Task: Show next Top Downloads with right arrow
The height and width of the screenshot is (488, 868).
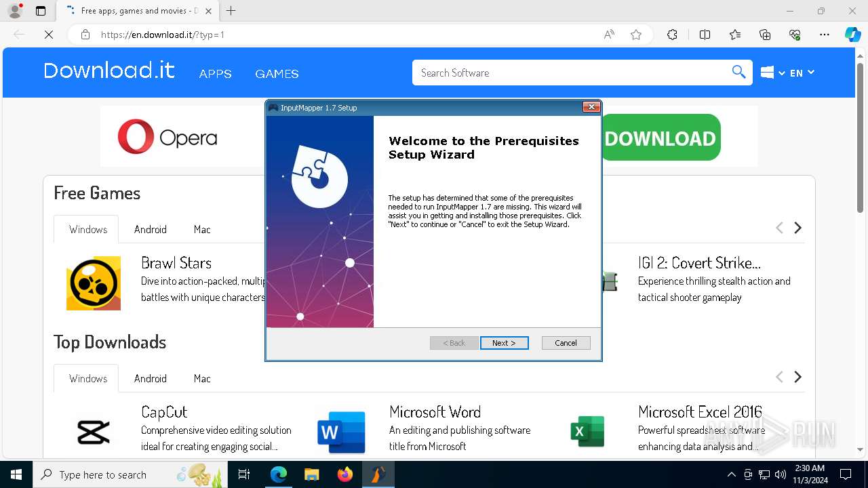Action: 798,377
